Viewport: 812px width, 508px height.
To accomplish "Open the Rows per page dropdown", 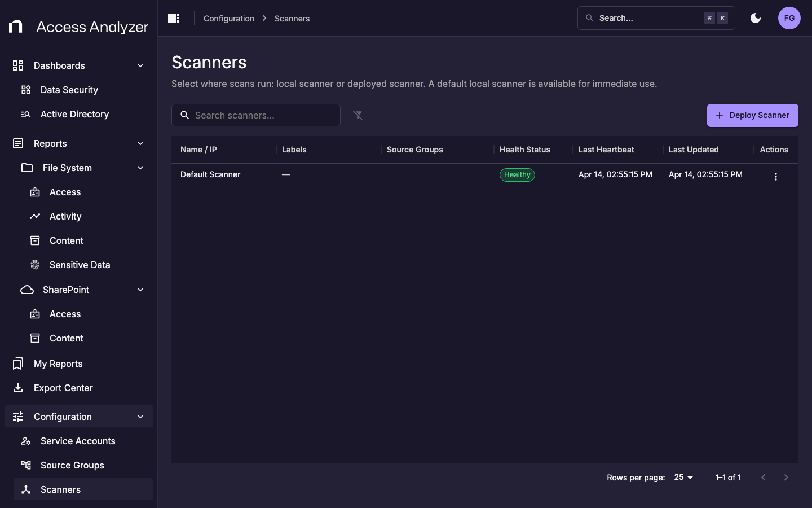I will point(683,478).
